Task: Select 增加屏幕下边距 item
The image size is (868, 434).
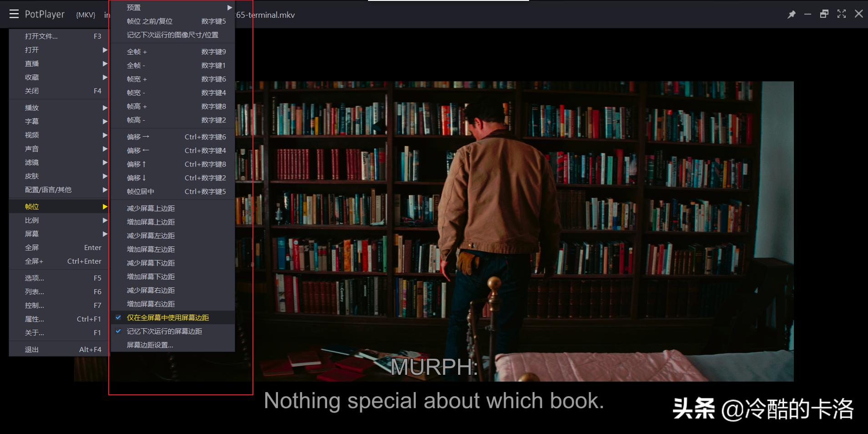Action: (x=173, y=276)
